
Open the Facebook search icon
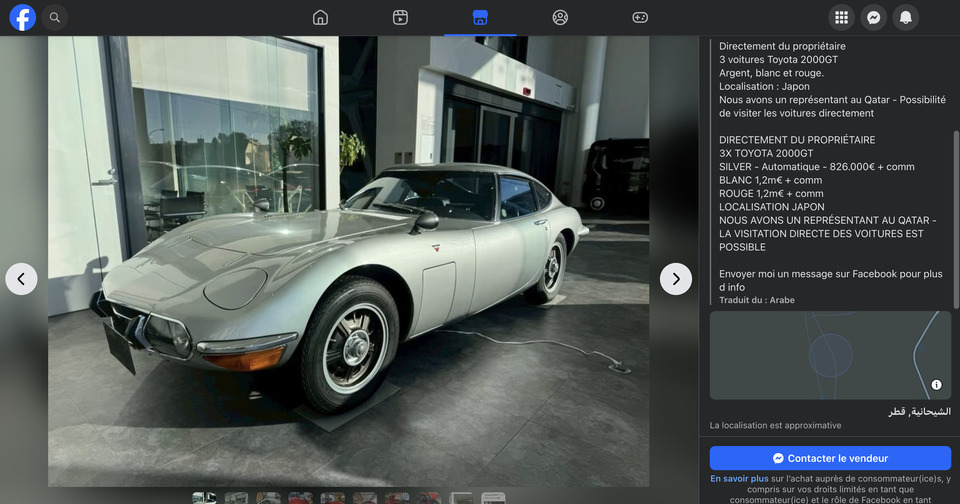tap(55, 17)
